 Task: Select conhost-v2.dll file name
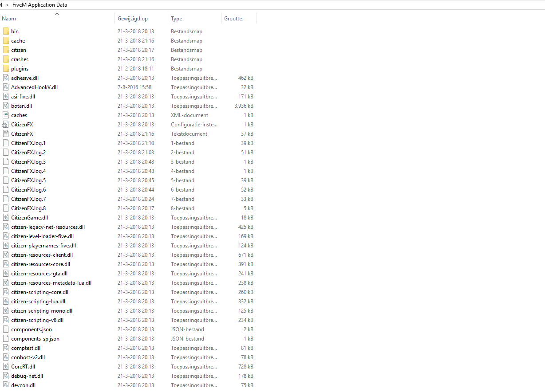[x=28, y=357]
